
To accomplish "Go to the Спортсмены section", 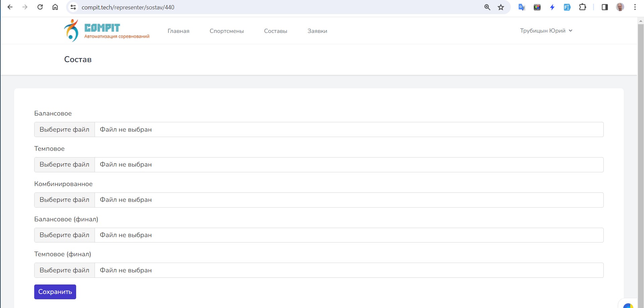I will coord(227,31).
